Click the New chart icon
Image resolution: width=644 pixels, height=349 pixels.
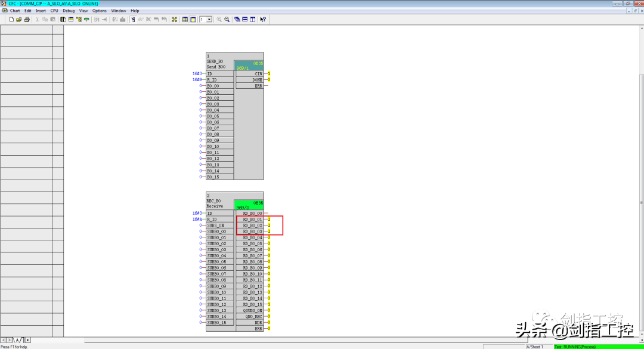(11, 20)
